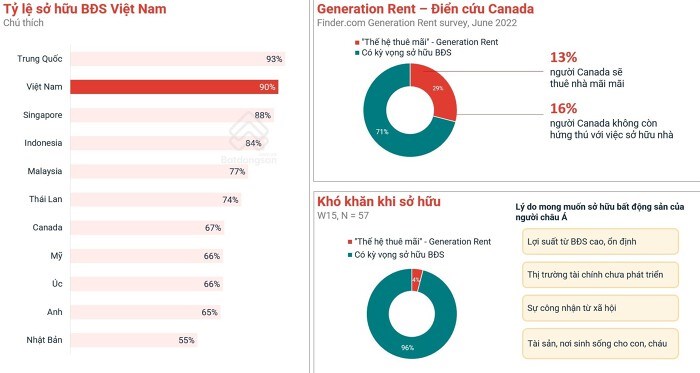Click the red legend square under Khó khăn khi sở hữu
The width and height of the screenshot is (700, 373).
[350, 242]
